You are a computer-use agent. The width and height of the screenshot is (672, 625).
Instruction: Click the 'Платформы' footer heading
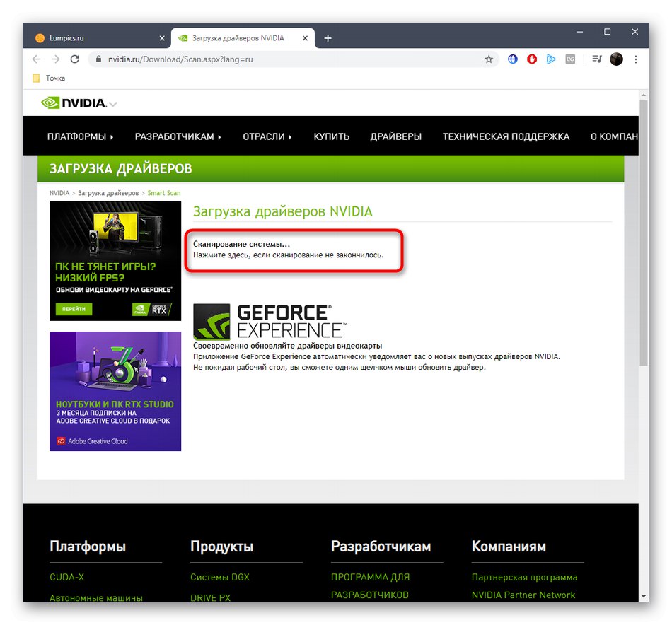[88, 547]
